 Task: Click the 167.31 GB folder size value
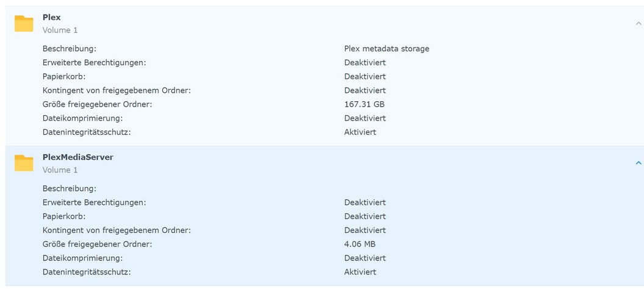(364, 104)
